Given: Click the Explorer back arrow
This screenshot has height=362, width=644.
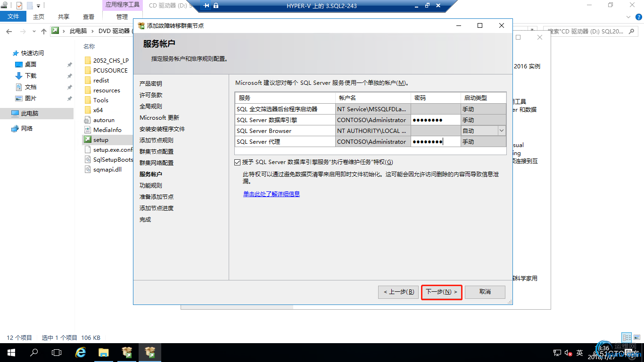Looking at the screenshot, I should (x=9, y=31).
